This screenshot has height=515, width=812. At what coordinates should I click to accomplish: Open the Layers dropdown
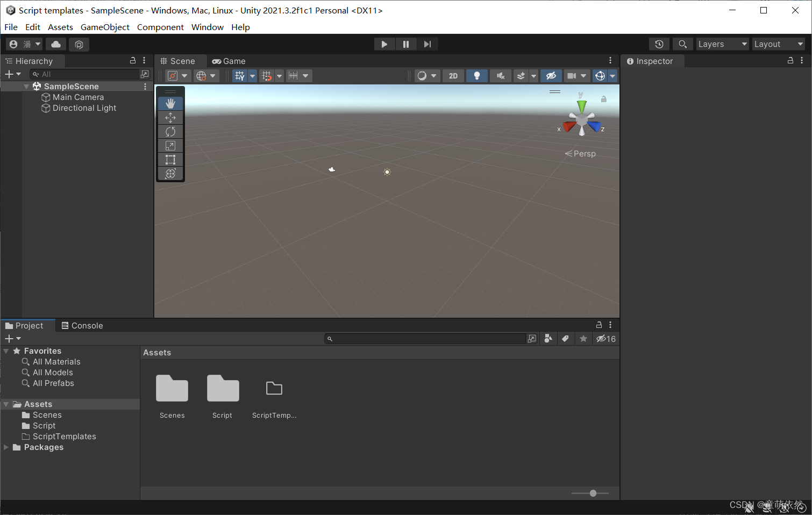[x=723, y=44]
